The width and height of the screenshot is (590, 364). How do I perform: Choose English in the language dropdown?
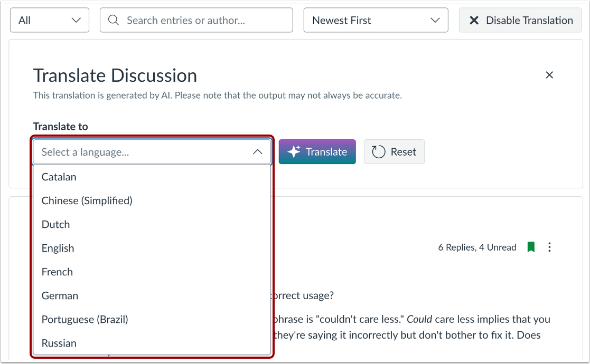click(x=58, y=248)
